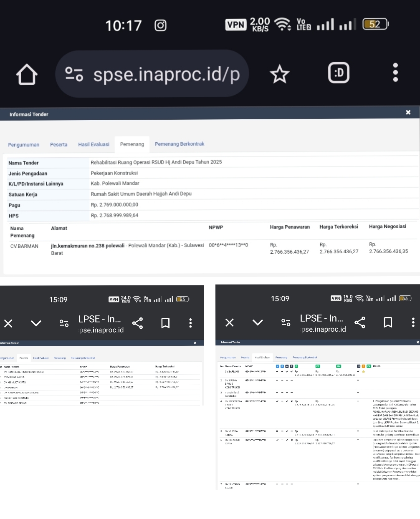This screenshot has height=519, width=420.
Task: Select the Hasil Evaluasi tab
Action: click(94, 144)
